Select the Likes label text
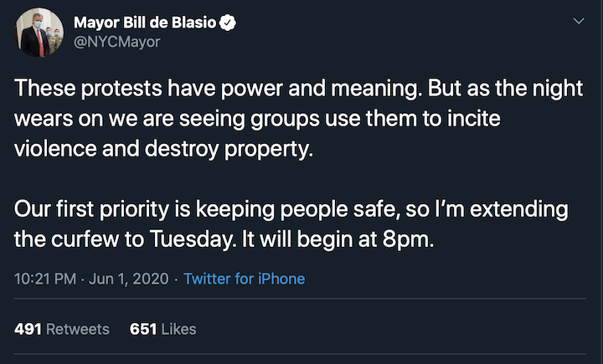Screen dimensions: 603x364 click(x=179, y=329)
